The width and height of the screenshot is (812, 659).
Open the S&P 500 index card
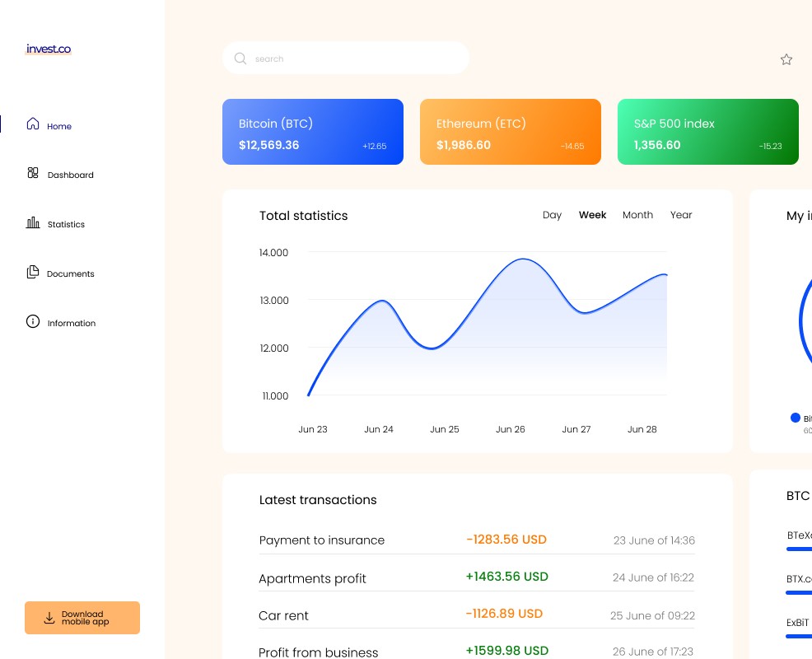708,132
